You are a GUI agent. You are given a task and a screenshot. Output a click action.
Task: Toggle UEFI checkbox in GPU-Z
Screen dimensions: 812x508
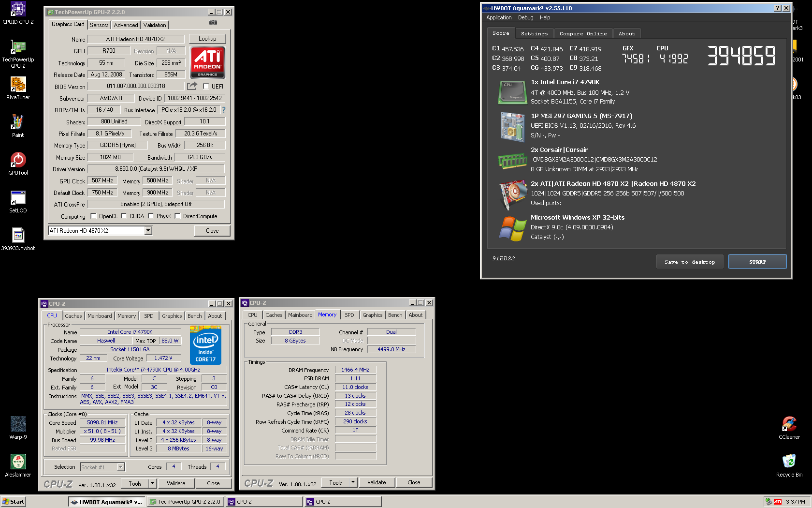point(206,87)
